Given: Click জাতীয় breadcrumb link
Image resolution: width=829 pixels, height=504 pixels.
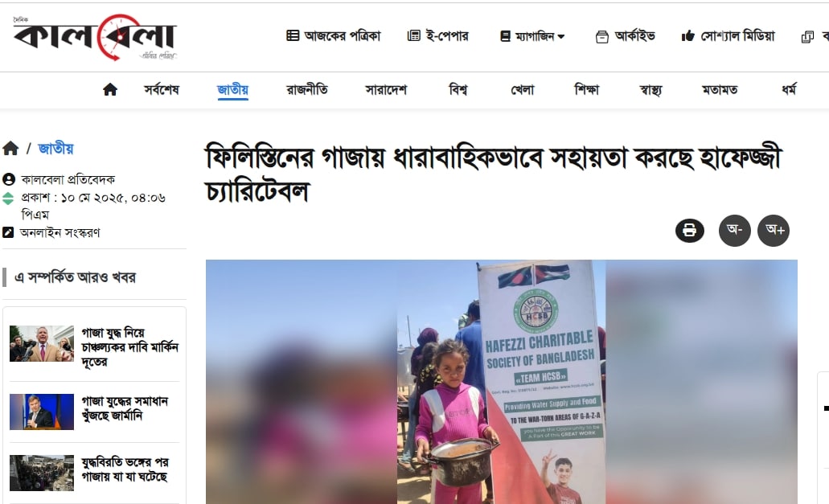Looking at the screenshot, I should 55,149.
